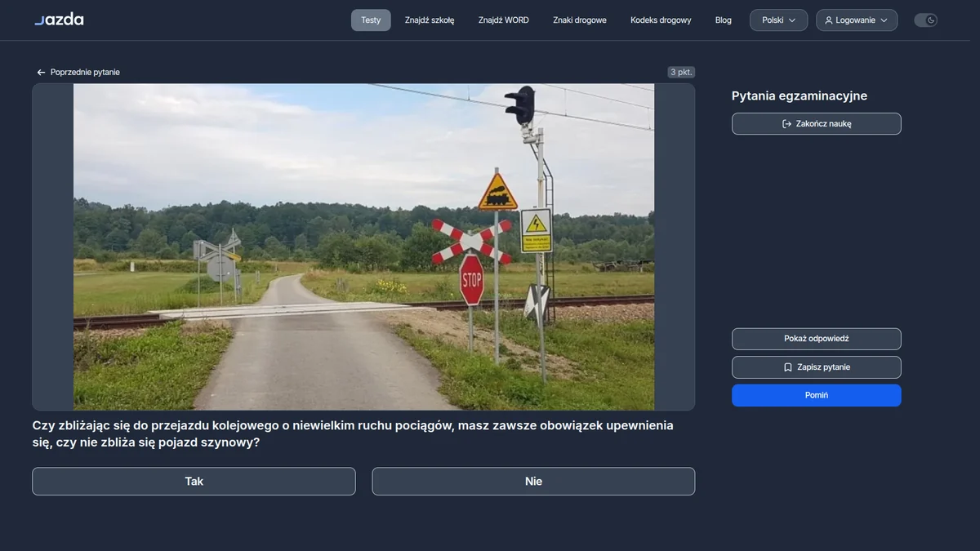Open Znajdź WORD page

tap(504, 20)
